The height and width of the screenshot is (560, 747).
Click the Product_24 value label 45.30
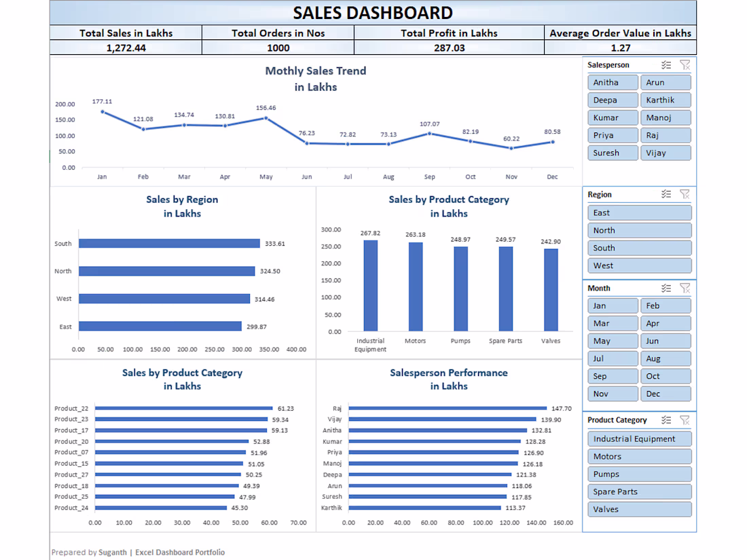click(240, 508)
